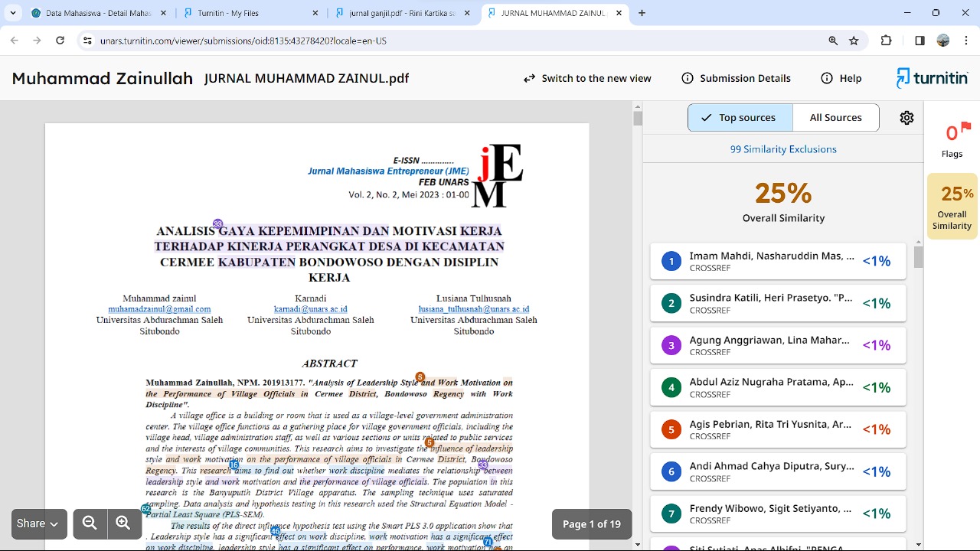Click match marker 33 on the title
This screenshot has width=980, height=551.
[x=217, y=224]
